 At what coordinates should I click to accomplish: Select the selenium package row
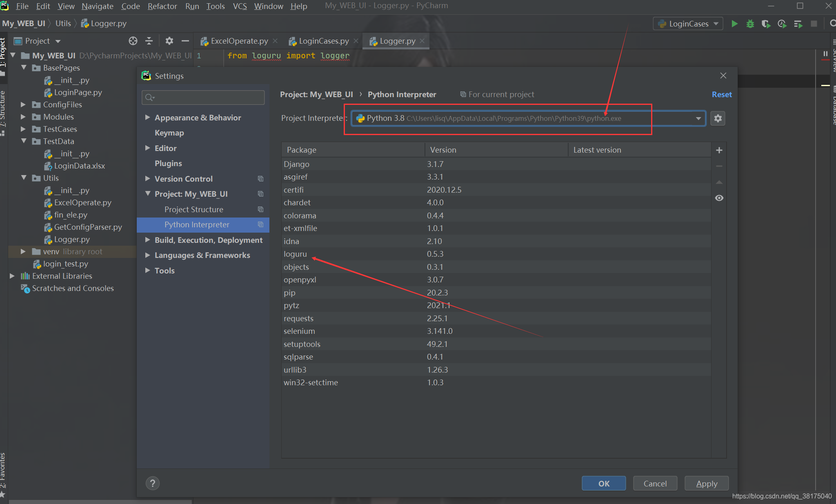(x=496, y=331)
